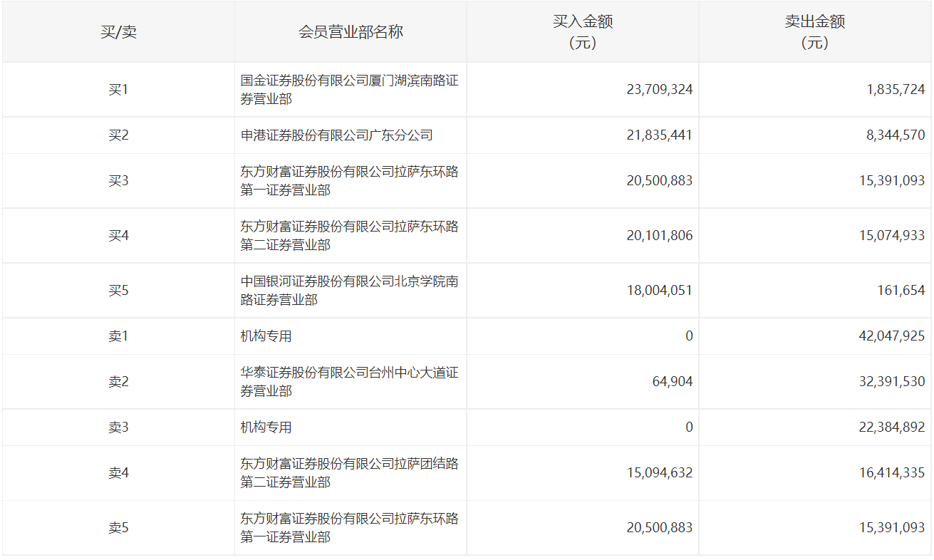Select the 卖1 row label
934x560 pixels.
click(118, 336)
